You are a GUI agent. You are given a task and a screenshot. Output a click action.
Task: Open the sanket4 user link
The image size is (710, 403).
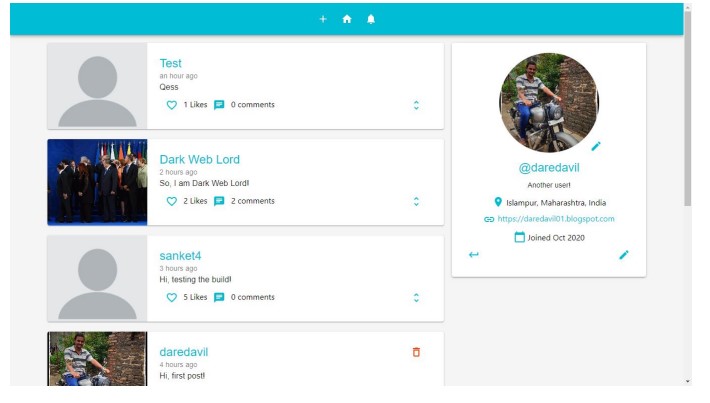(x=180, y=256)
